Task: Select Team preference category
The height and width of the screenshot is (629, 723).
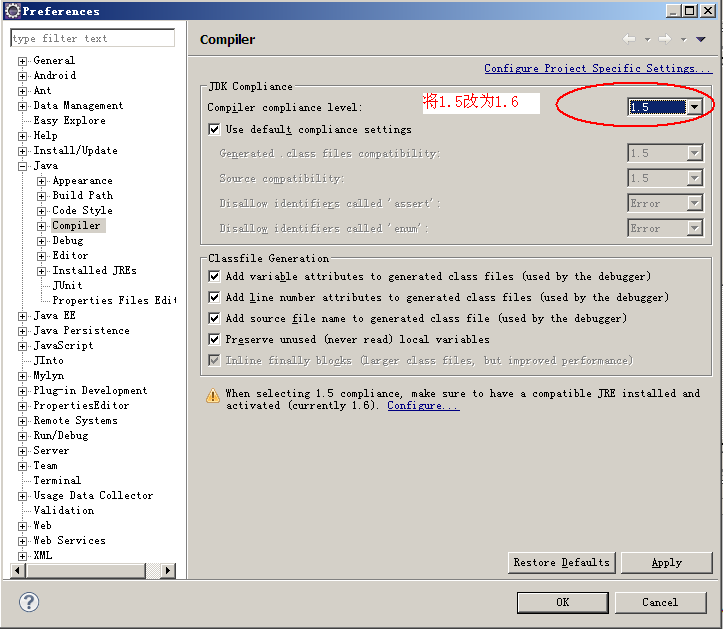Action: [46, 465]
